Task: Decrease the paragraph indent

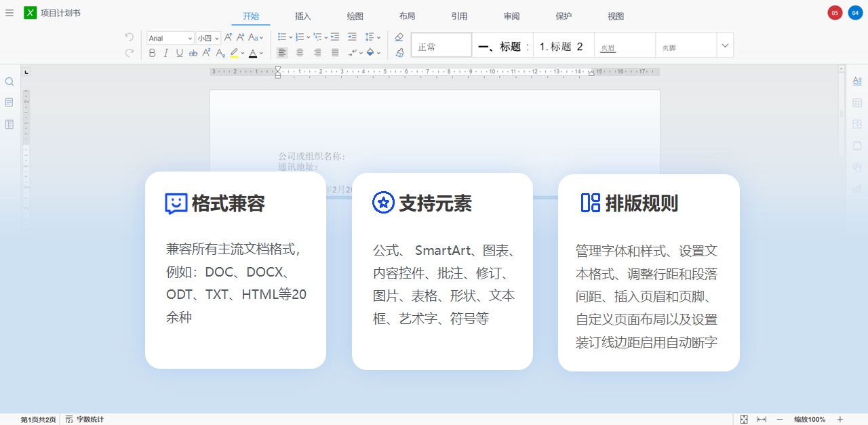Action: pyautogui.click(x=335, y=37)
